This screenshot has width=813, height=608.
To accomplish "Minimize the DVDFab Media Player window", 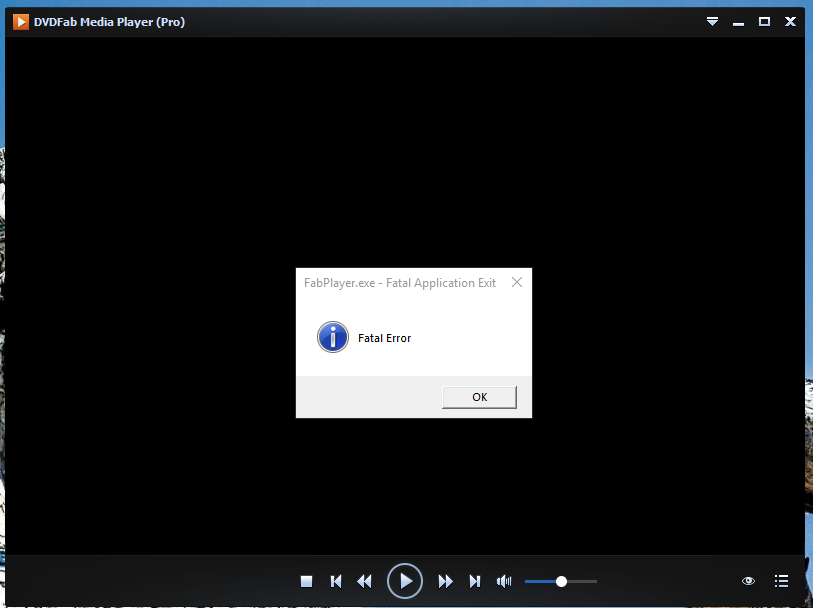I will (738, 22).
